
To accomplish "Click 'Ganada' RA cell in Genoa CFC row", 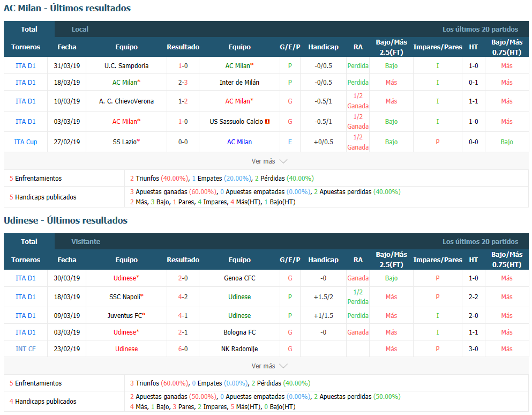I will tap(357, 278).
